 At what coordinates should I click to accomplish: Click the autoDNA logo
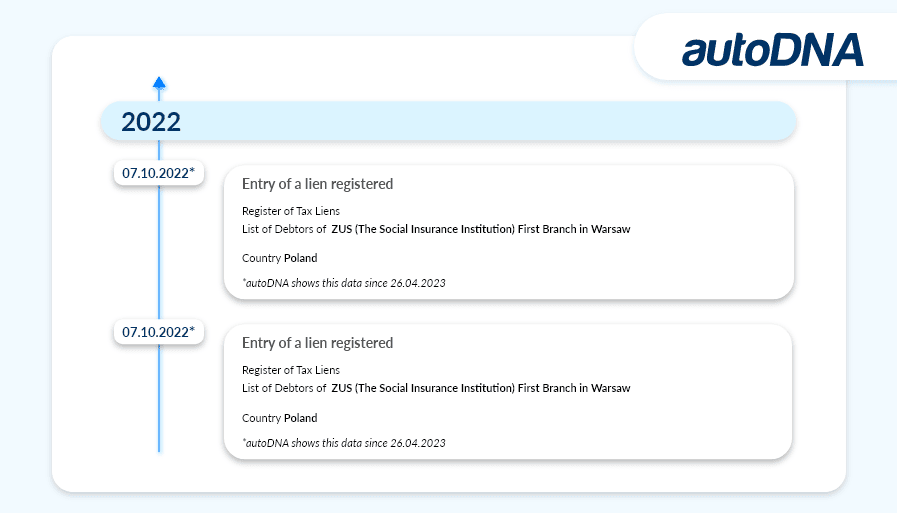(x=772, y=50)
